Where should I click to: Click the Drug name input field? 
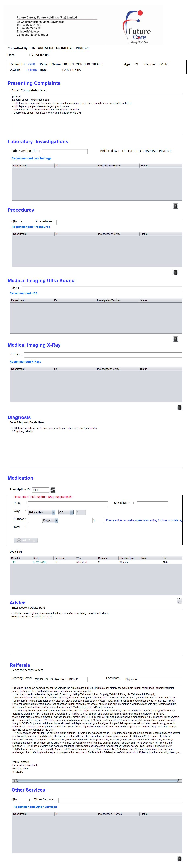(x=68, y=504)
